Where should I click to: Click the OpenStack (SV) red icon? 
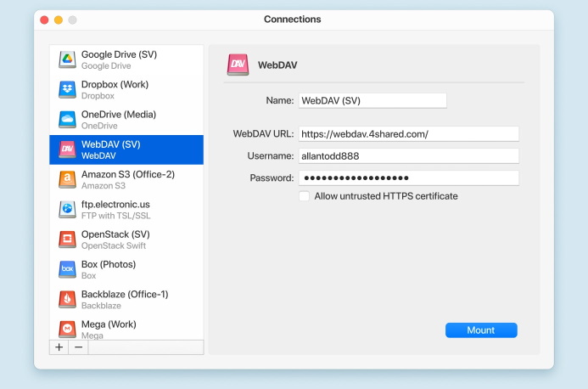(x=67, y=240)
